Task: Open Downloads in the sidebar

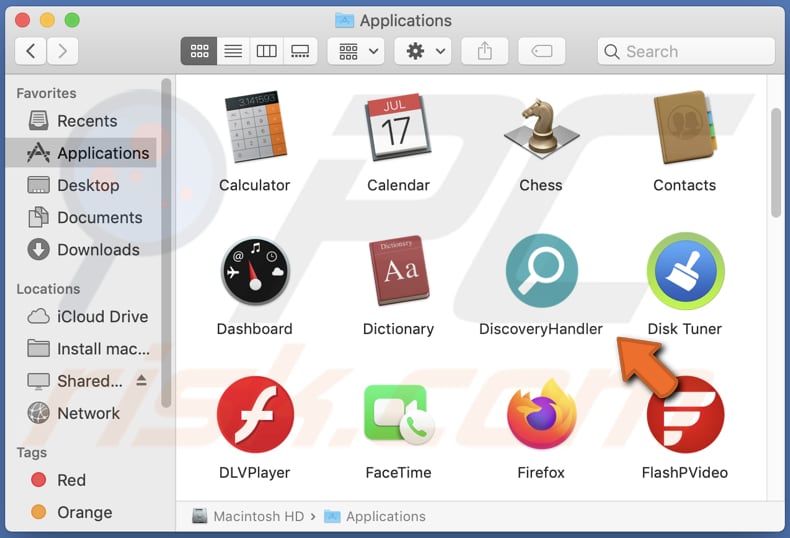Action: pos(81,249)
